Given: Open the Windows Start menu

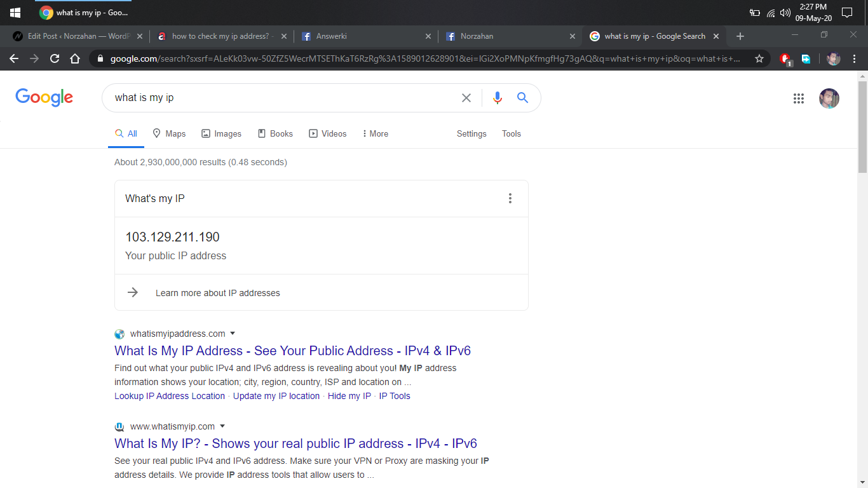Looking at the screenshot, I should (x=15, y=13).
